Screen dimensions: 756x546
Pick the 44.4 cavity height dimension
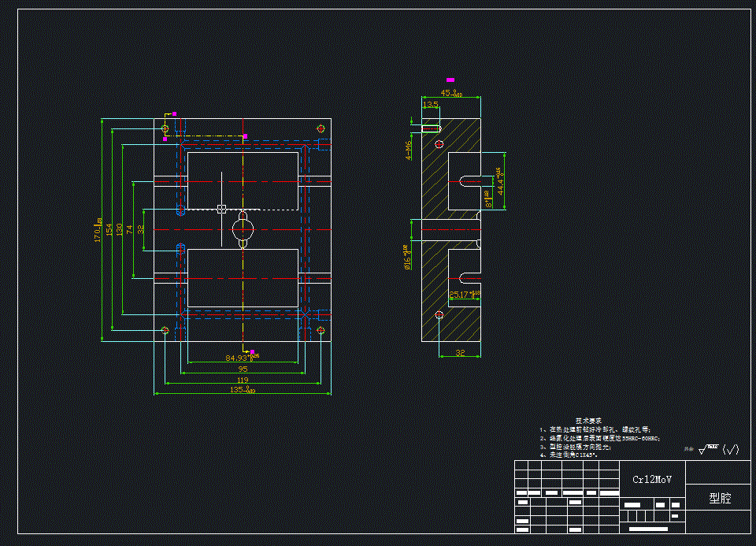coord(501,181)
